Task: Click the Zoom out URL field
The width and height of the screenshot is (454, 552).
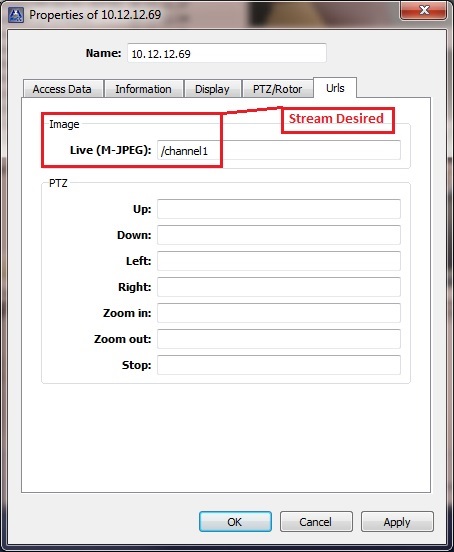Action: [279, 339]
